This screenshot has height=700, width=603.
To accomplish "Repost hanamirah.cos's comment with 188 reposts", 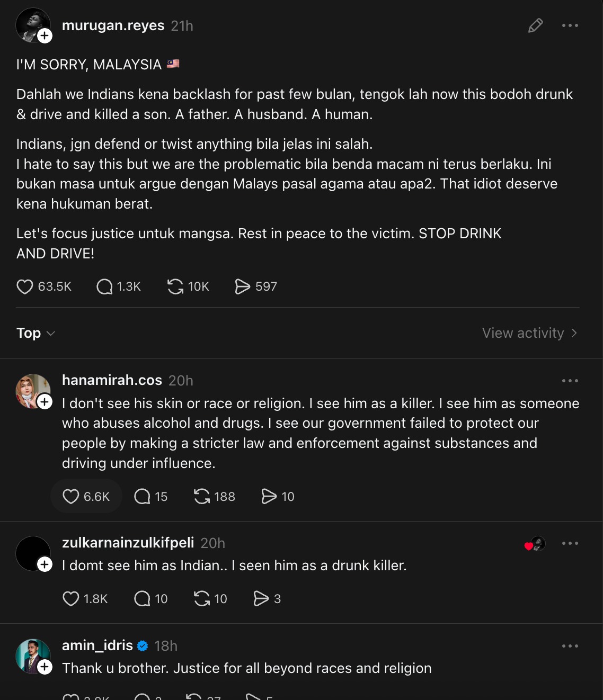I will (202, 496).
